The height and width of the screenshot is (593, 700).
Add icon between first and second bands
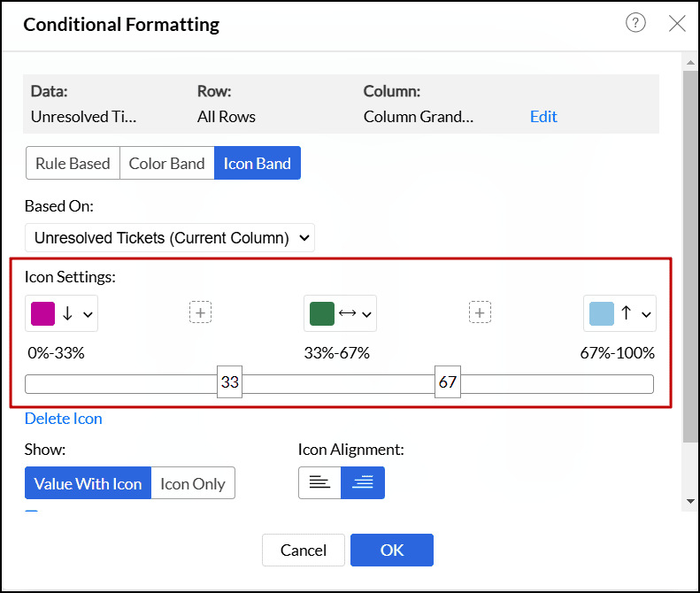201,312
